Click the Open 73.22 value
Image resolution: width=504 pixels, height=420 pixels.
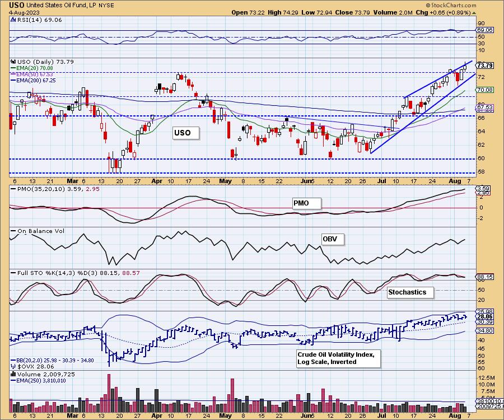(x=248, y=12)
